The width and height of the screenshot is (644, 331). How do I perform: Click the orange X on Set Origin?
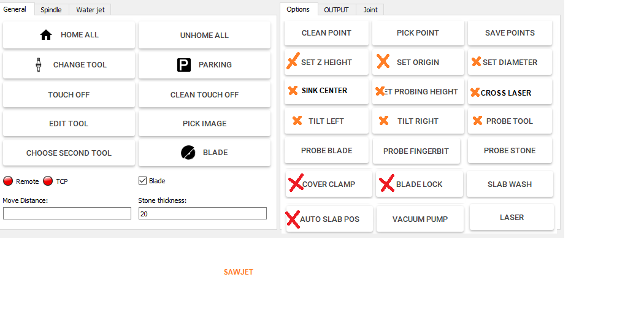383,61
